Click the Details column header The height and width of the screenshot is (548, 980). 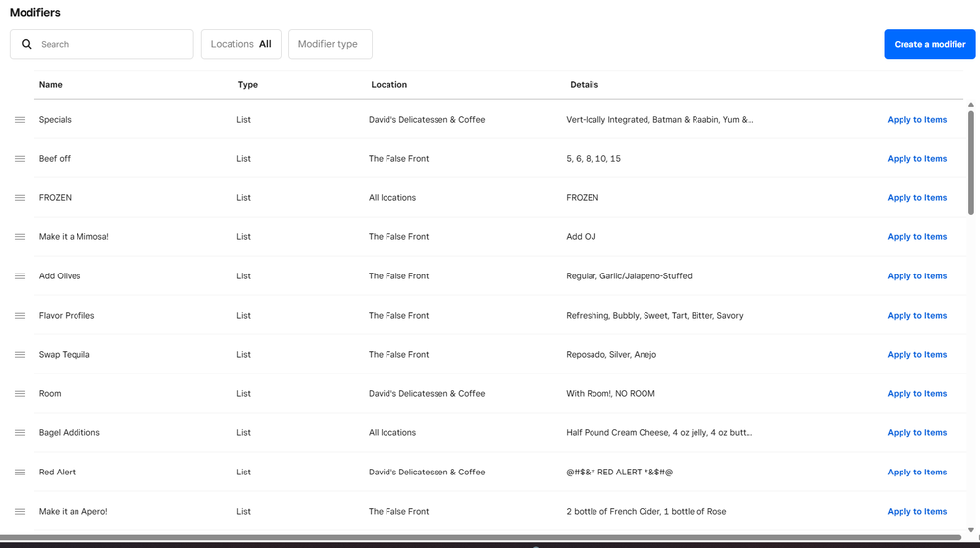click(584, 85)
